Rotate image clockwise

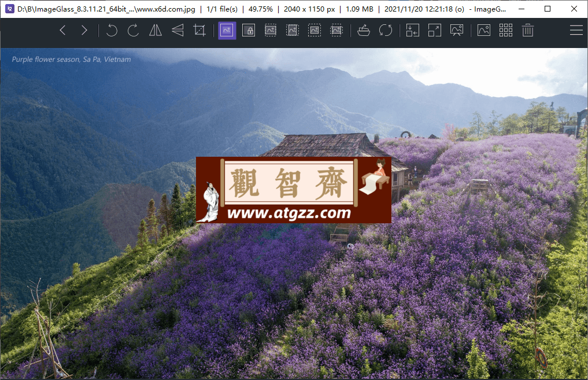tap(133, 31)
